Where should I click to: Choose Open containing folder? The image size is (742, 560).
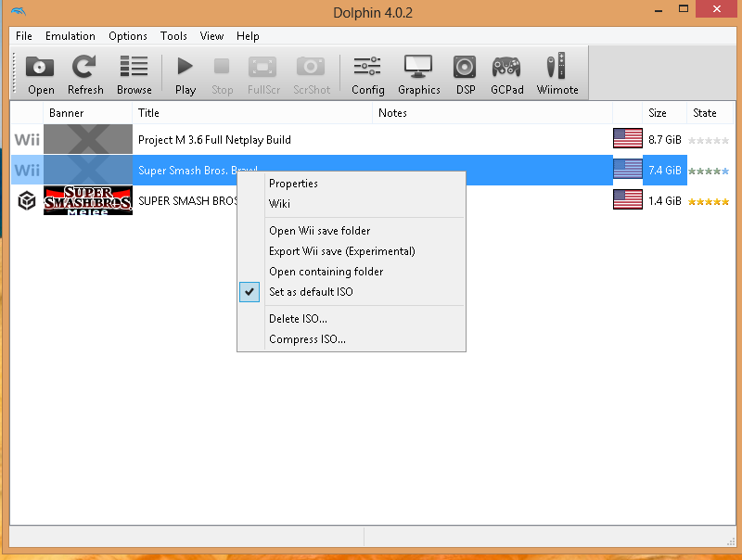click(352, 272)
